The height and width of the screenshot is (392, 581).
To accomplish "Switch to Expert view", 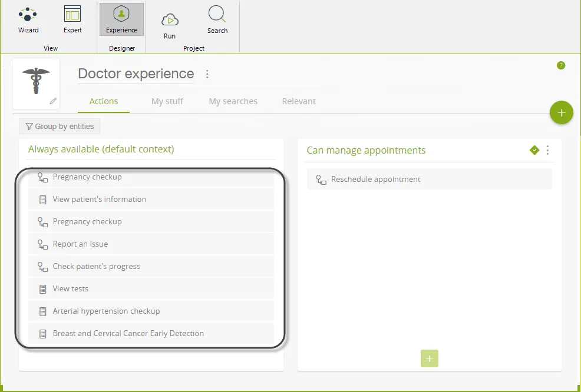I will [72, 20].
